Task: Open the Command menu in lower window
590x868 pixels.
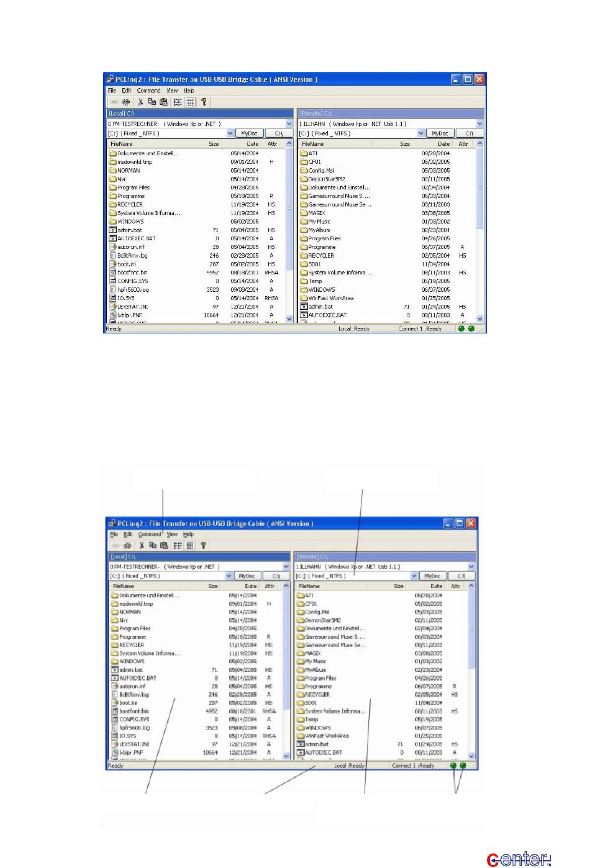Action: (x=150, y=534)
